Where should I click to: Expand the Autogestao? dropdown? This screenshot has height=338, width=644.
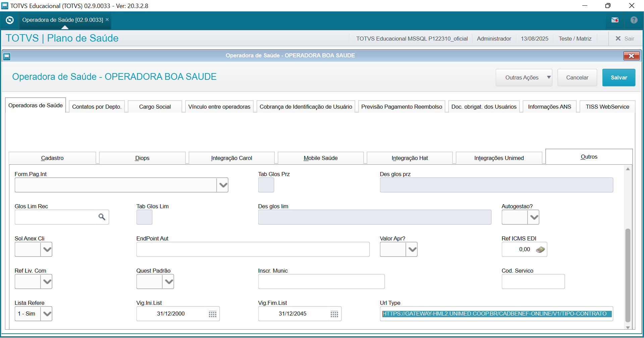point(534,217)
